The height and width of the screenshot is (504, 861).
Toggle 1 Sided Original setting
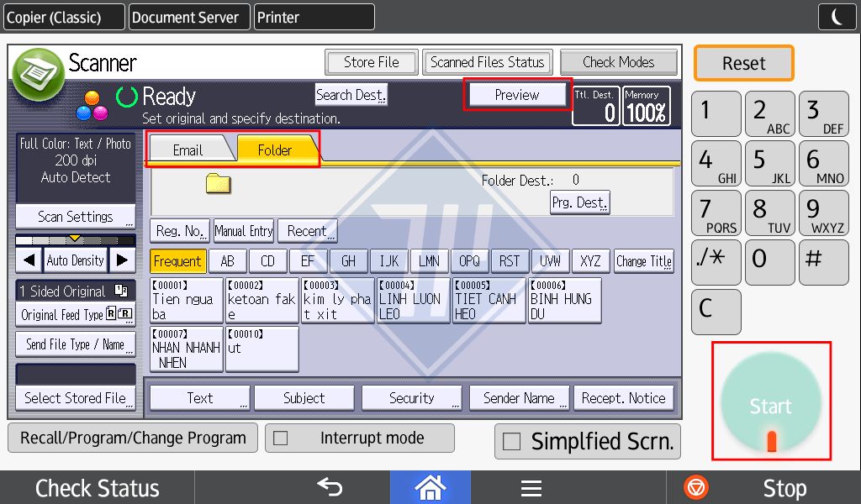(75, 291)
